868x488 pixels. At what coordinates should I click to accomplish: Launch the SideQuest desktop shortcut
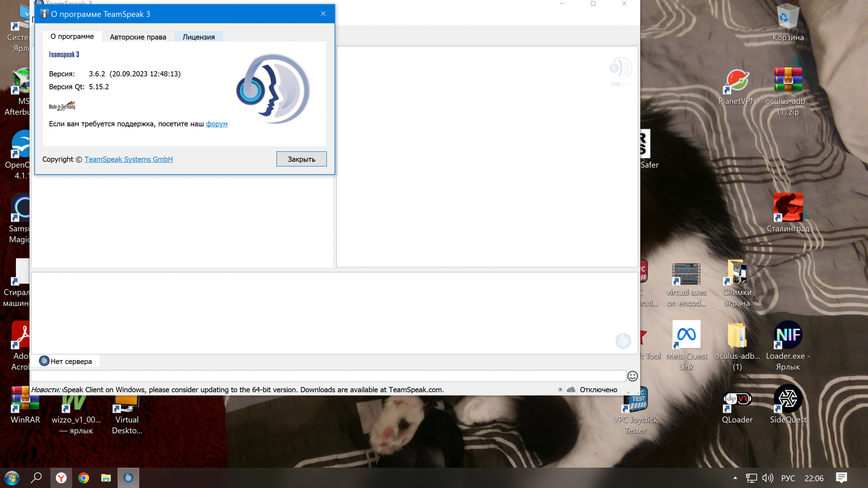pyautogui.click(x=788, y=404)
